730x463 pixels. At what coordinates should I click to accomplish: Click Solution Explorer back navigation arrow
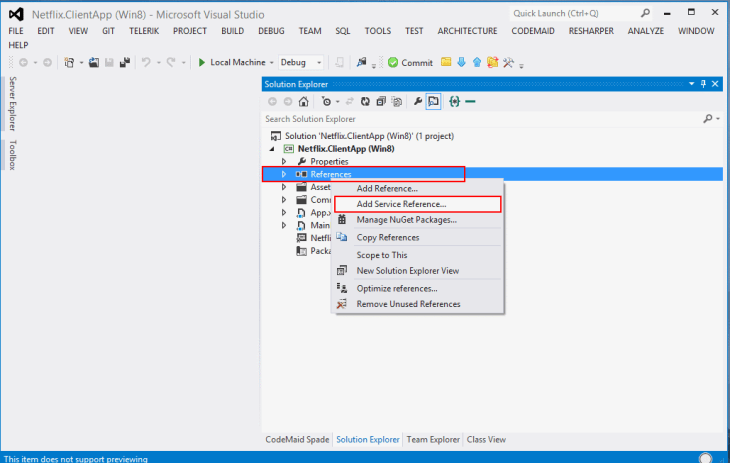click(272, 102)
